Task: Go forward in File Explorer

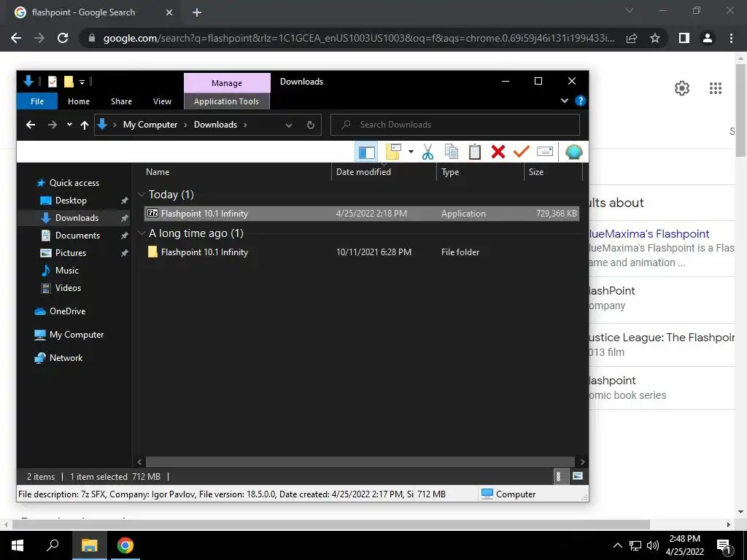Action: (53, 125)
